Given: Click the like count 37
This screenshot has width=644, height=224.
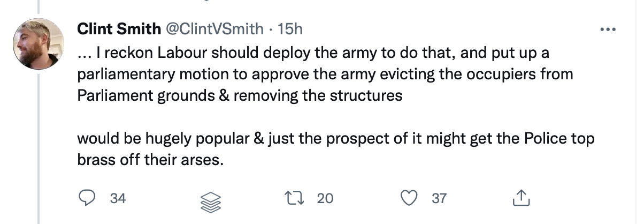Looking at the screenshot, I should [x=439, y=198].
